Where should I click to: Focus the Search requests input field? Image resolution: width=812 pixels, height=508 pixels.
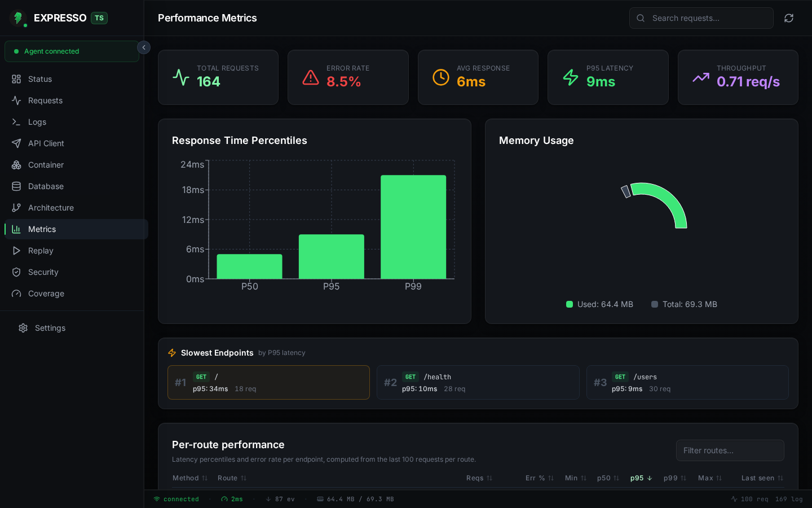point(701,18)
